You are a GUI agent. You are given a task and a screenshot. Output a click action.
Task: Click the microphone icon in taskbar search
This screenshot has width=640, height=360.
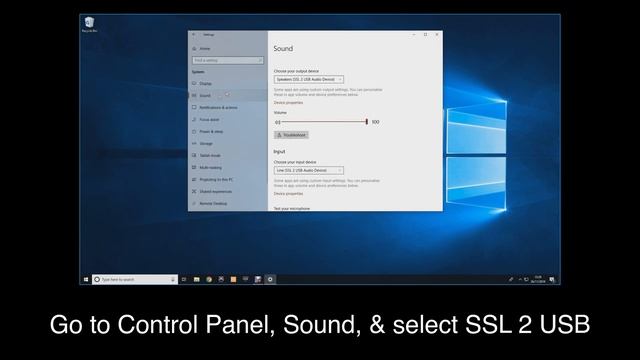(x=173, y=280)
